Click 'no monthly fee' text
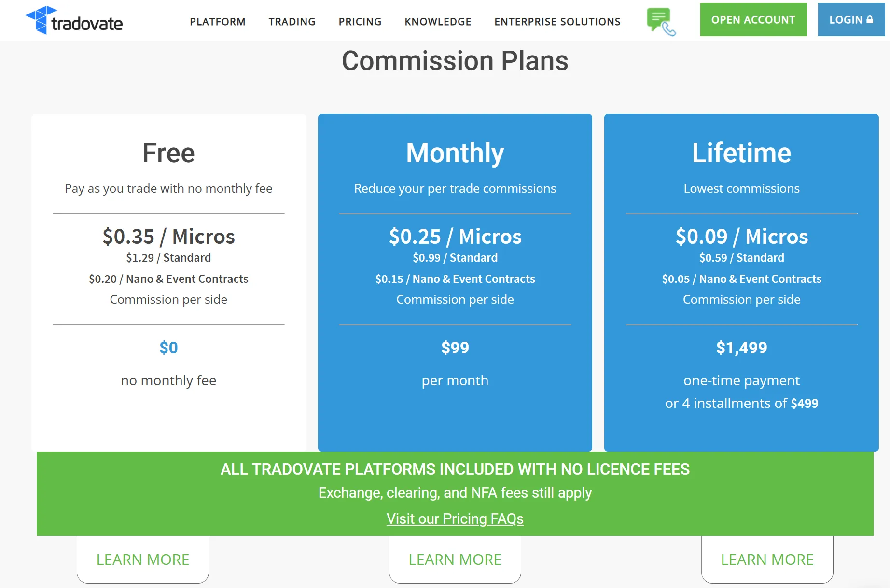 168,380
